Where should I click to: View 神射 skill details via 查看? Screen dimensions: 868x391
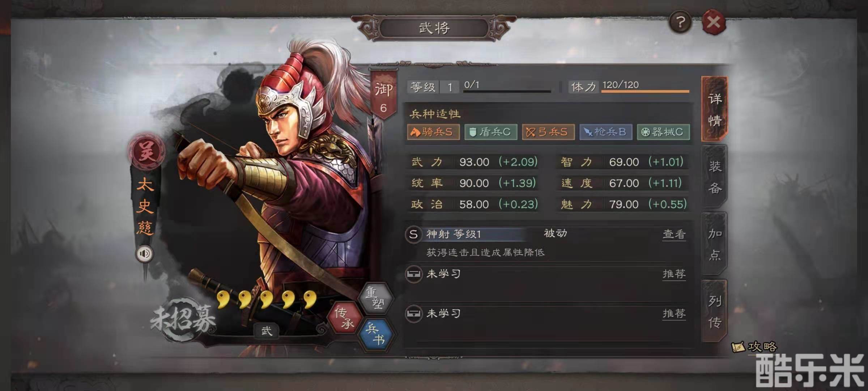[674, 234]
